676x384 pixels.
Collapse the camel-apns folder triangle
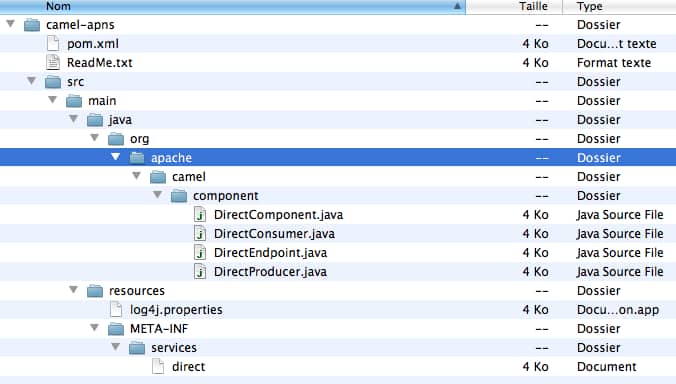[11, 24]
